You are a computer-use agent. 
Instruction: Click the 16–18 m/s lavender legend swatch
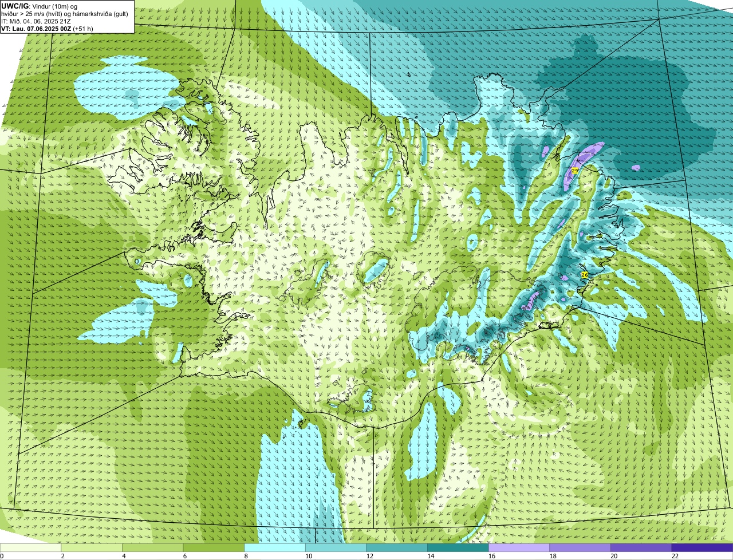[519, 547]
